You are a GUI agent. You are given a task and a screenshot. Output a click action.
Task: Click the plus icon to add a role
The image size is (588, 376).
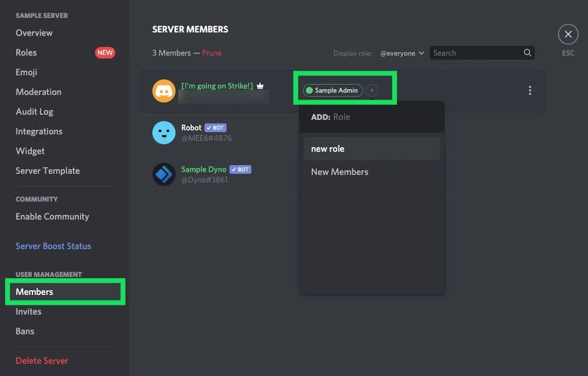coord(371,90)
